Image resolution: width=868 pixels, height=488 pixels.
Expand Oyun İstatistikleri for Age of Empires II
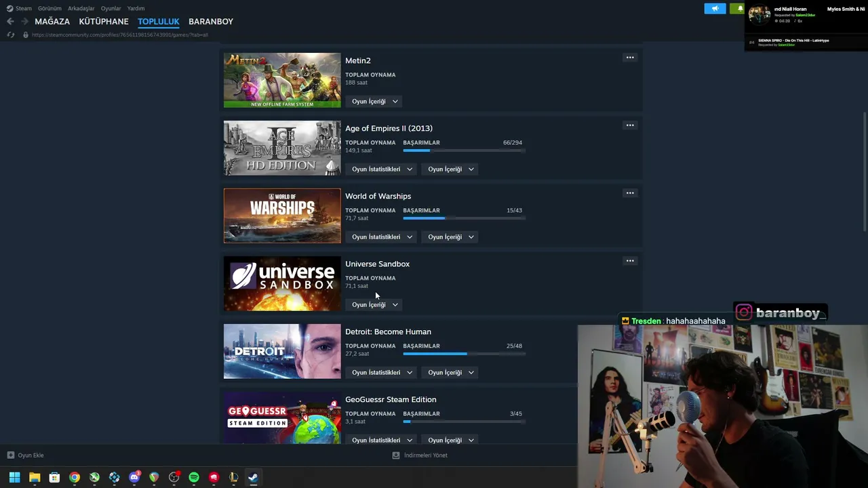tap(382, 169)
